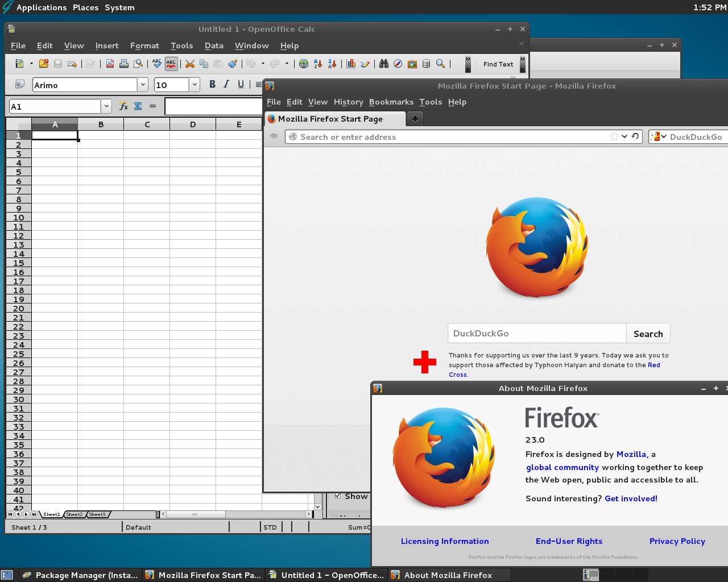Open Page Preview in Calc toolbar
The width and height of the screenshot is (728, 582).
coord(138,64)
